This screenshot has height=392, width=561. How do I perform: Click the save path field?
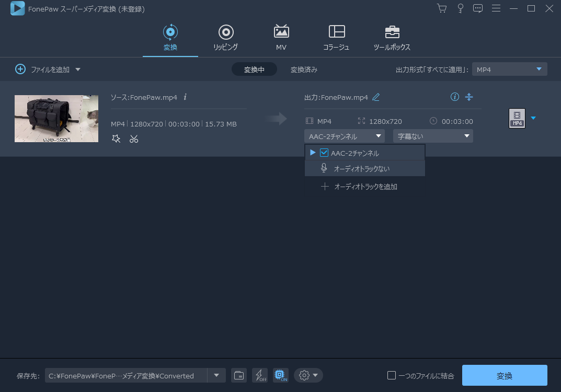click(126, 376)
